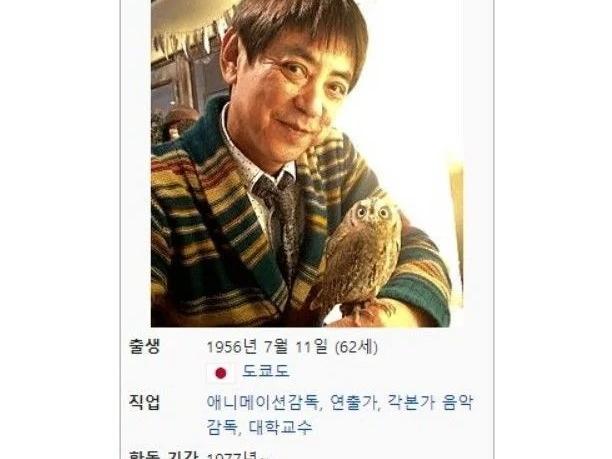Click the Japan flag icon

pos(221,373)
